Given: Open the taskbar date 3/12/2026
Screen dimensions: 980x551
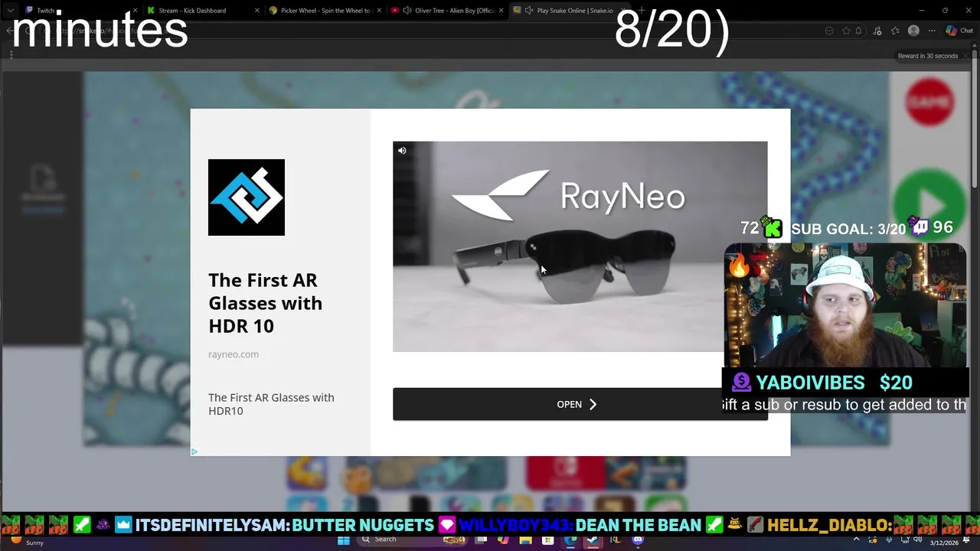Looking at the screenshot, I should (944, 543).
